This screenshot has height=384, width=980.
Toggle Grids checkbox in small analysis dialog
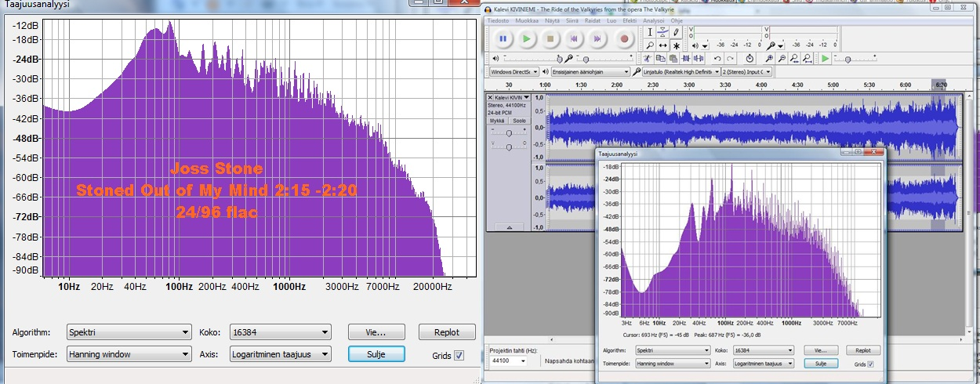tap(870, 364)
